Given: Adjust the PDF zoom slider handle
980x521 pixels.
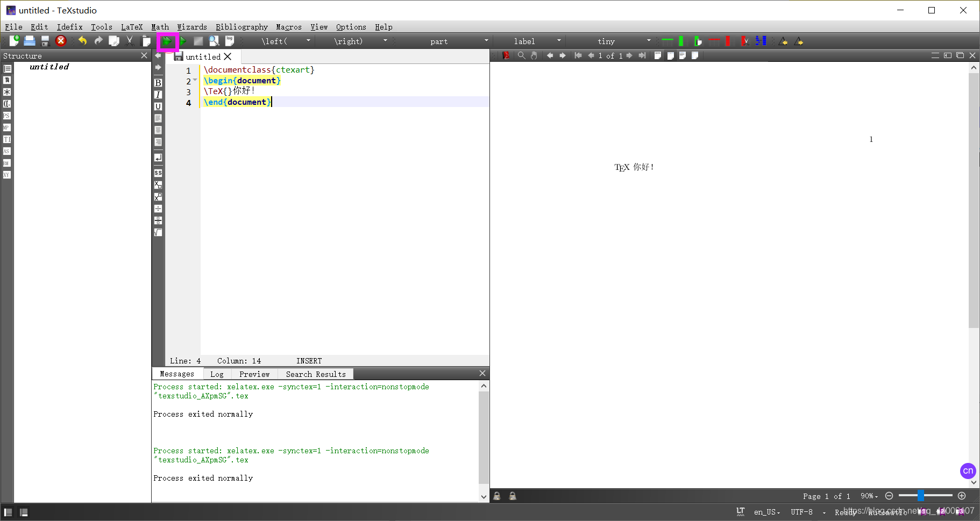Looking at the screenshot, I should point(921,496).
